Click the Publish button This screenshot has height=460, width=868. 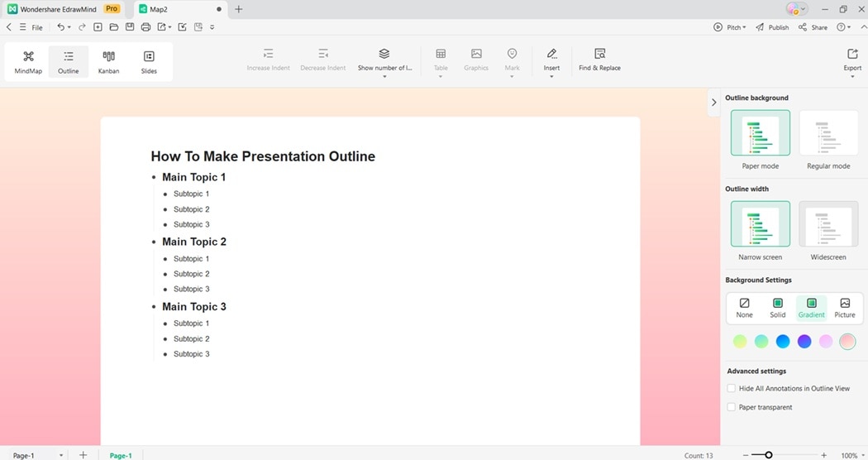(772, 27)
